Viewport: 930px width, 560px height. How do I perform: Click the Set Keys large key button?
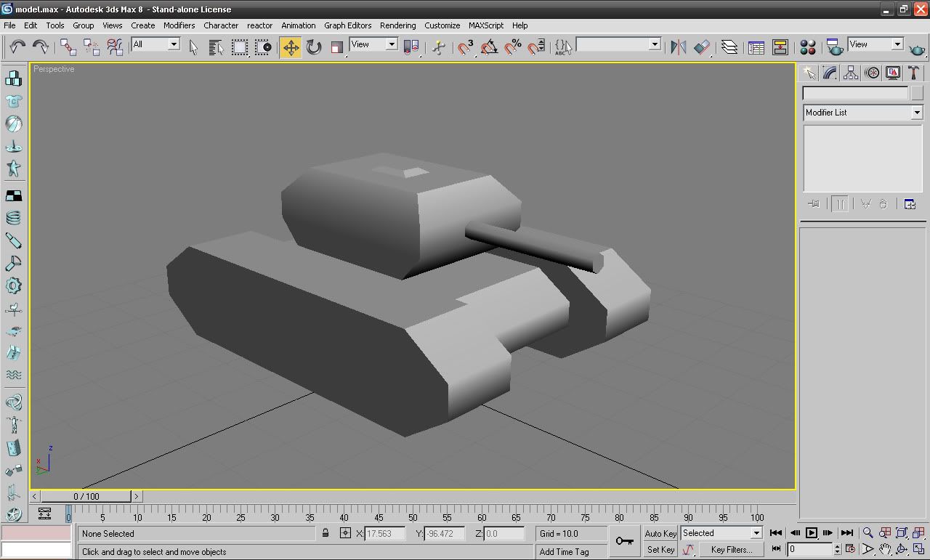click(x=624, y=541)
